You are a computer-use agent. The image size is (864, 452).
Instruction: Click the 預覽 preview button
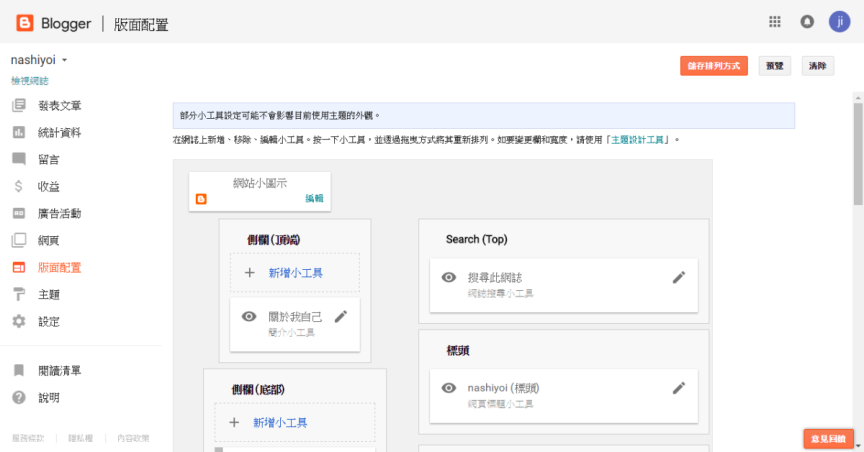tap(774, 66)
